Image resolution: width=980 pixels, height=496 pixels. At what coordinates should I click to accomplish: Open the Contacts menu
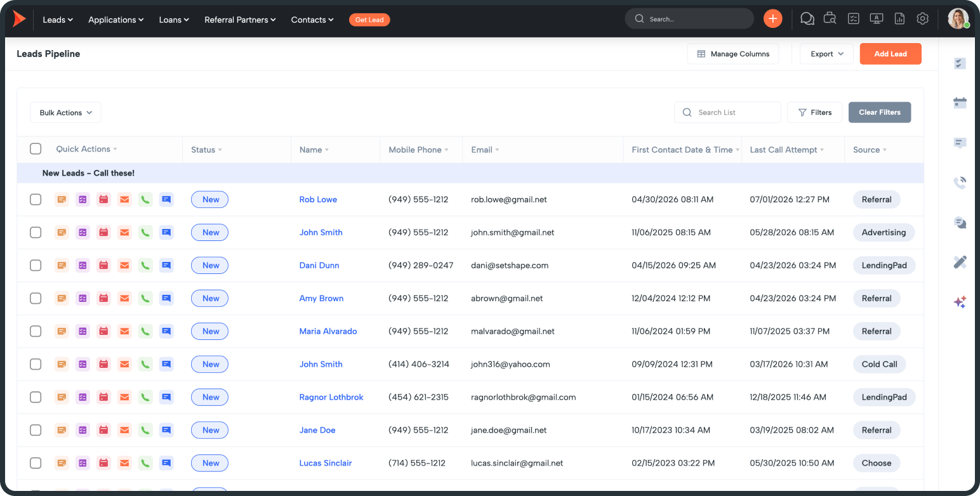(x=312, y=20)
